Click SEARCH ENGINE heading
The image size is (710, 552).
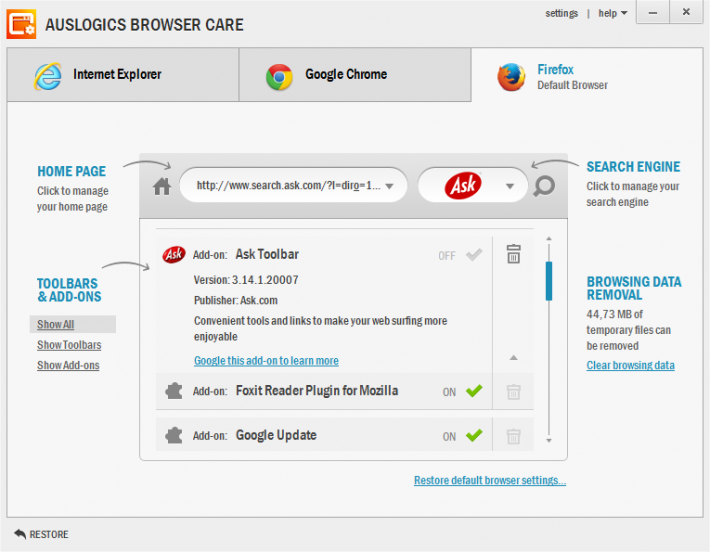coord(633,167)
